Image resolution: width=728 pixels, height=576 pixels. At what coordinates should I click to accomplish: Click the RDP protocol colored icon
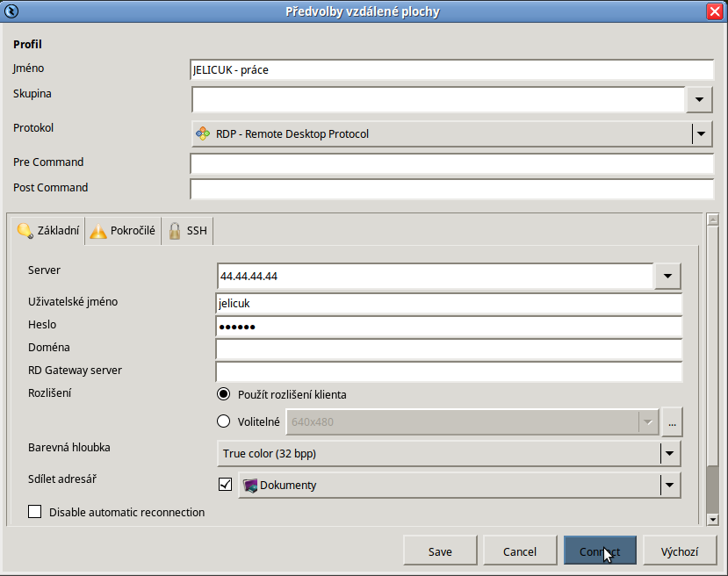[203, 133]
